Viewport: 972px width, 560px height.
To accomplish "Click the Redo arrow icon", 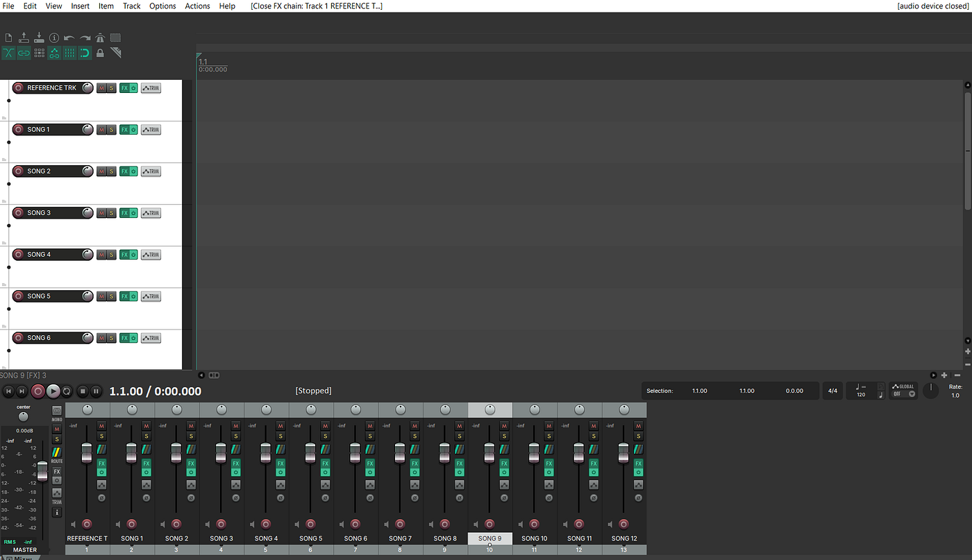I will (85, 38).
